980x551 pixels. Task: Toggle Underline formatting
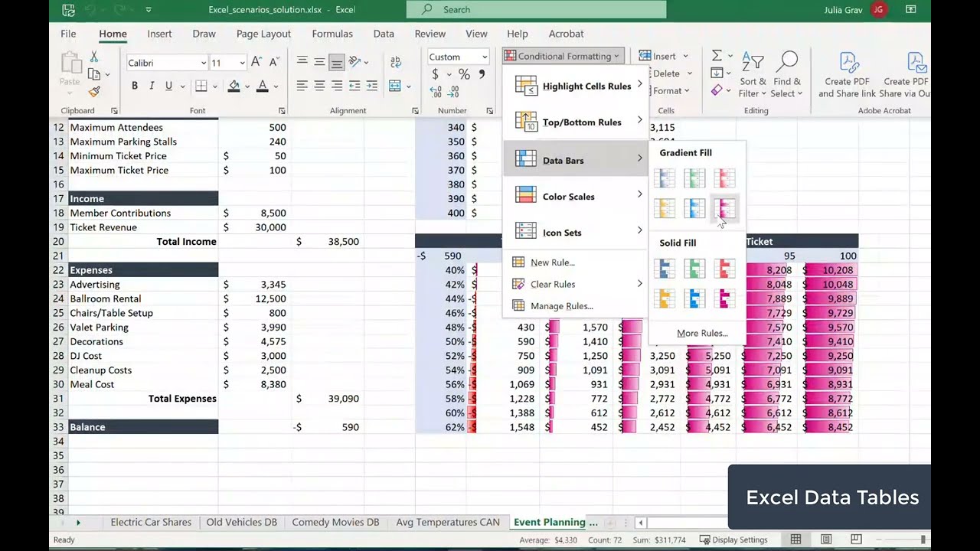[x=168, y=86]
